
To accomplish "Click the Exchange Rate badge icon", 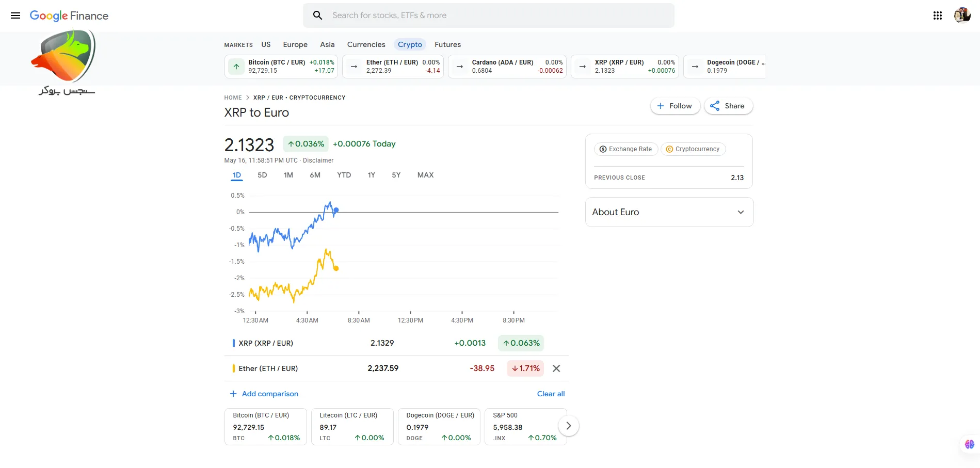I will coord(603,149).
